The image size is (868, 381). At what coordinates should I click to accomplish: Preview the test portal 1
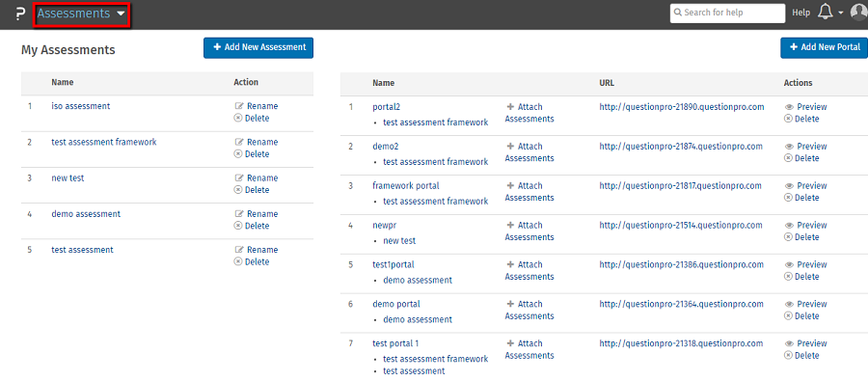[x=805, y=344]
